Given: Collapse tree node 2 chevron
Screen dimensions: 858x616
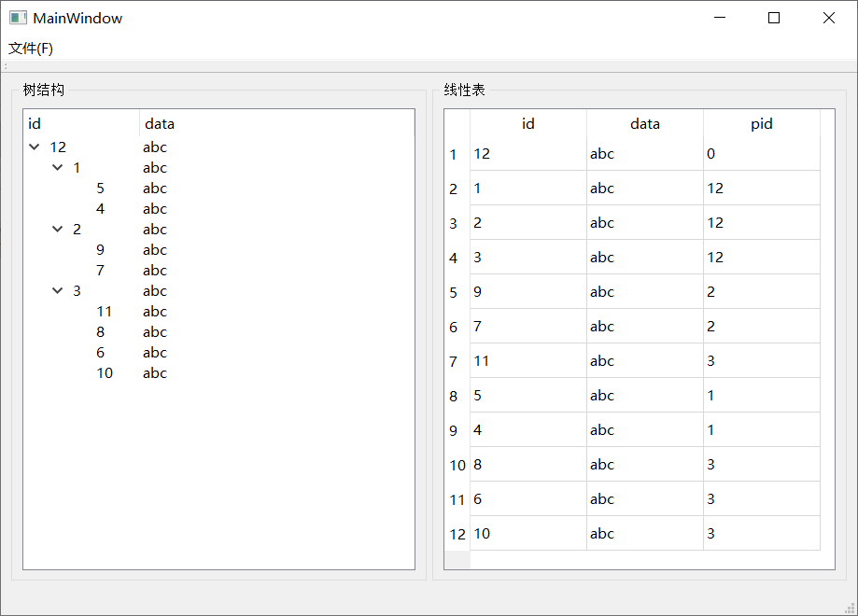Looking at the screenshot, I should point(58,229).
